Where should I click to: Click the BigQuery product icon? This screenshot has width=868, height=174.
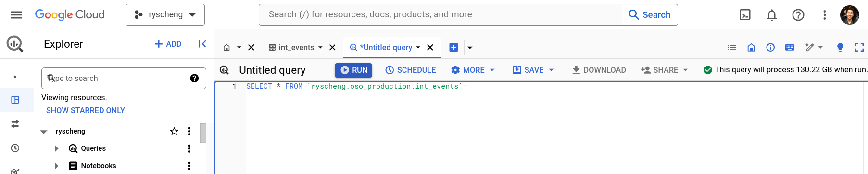(x=15, y=44)
